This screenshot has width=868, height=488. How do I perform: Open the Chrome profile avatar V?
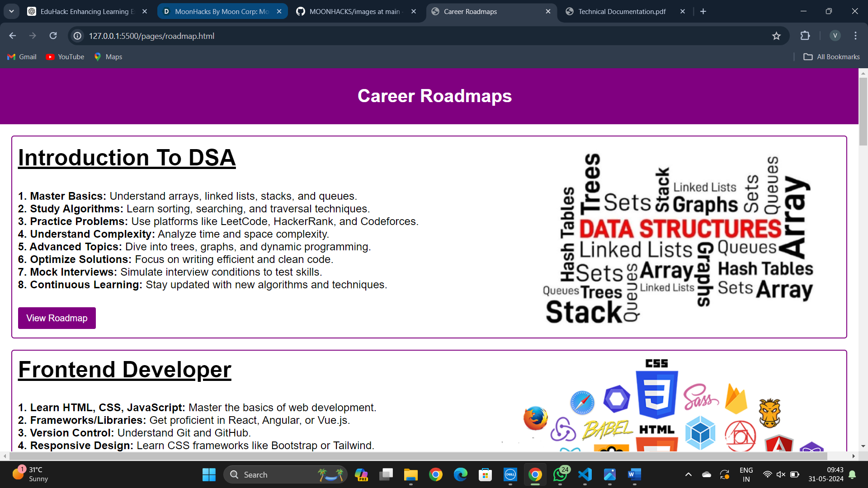tap(835, 36)
